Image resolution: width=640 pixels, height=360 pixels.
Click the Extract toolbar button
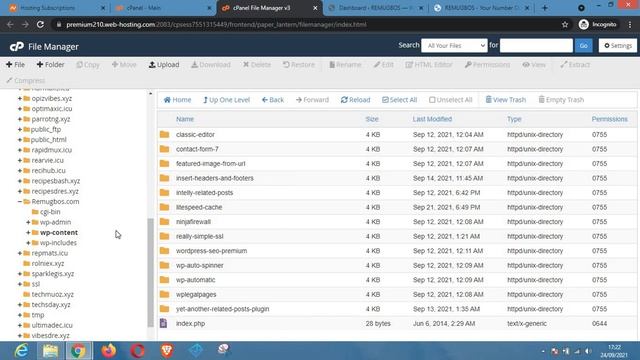[575, 64]
